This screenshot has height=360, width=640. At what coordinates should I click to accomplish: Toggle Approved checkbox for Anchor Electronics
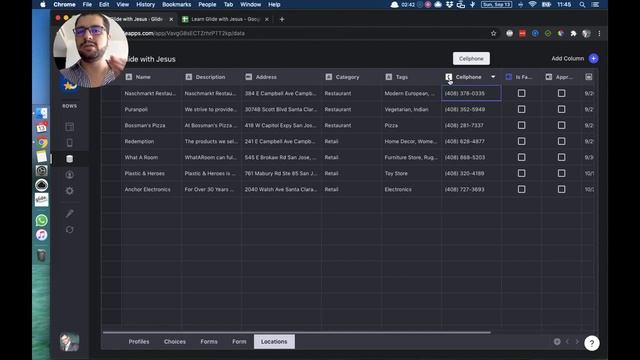[x=562, y=189]
